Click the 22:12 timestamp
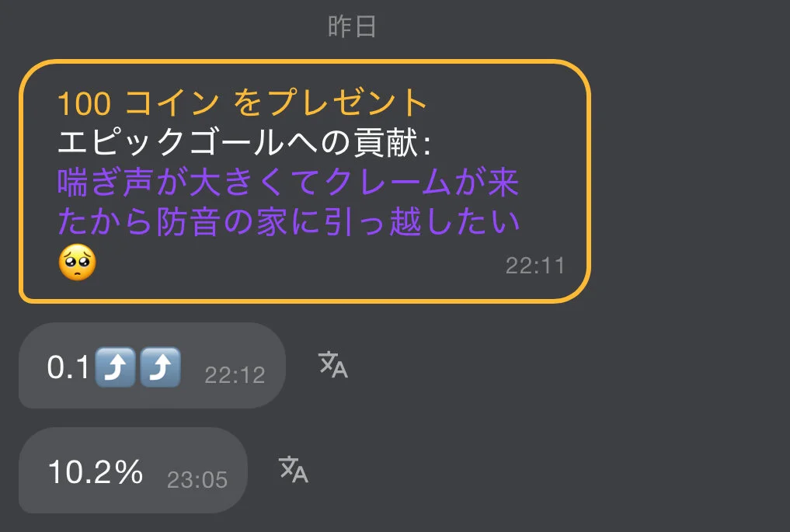This screenshot has width=790, height=532. pyautogui.click(x=235, y=375)
